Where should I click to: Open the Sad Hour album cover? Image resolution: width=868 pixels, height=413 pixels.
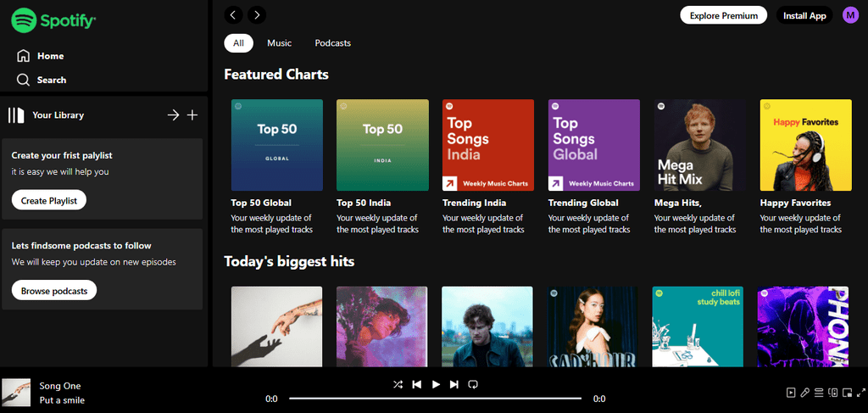pyautogui.click(x=593, y=326)
